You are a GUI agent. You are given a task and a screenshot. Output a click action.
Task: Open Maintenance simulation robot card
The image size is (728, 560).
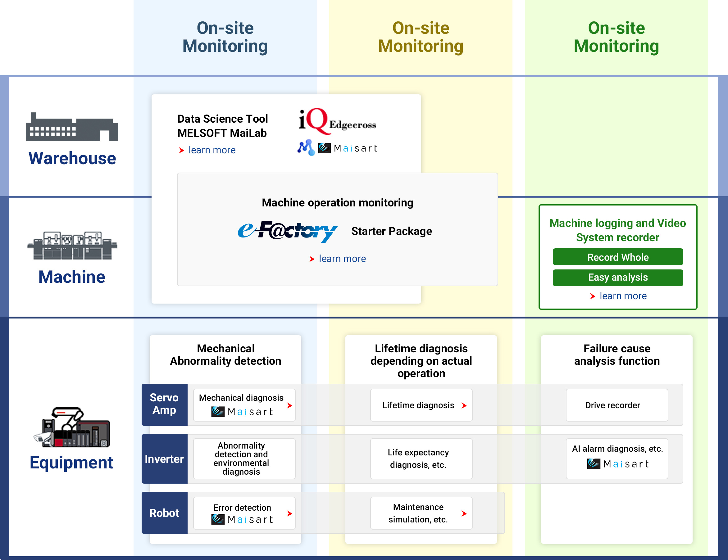pos(421,513)
